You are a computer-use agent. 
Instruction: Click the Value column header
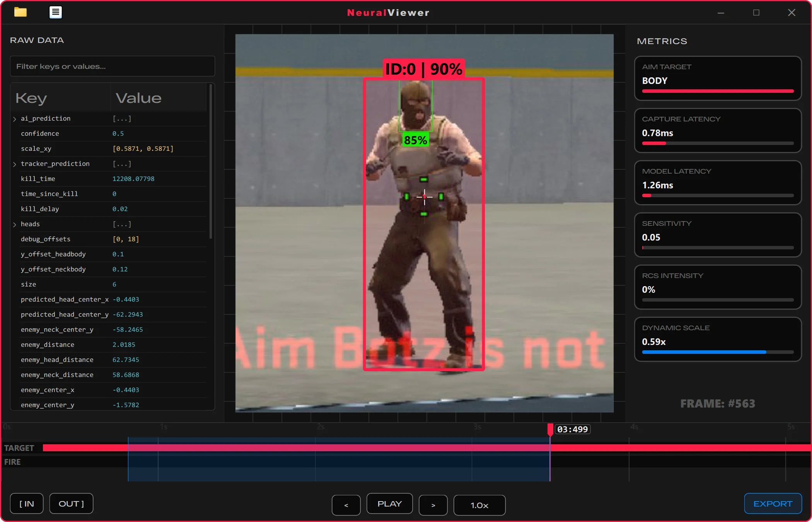click(138, 98)
